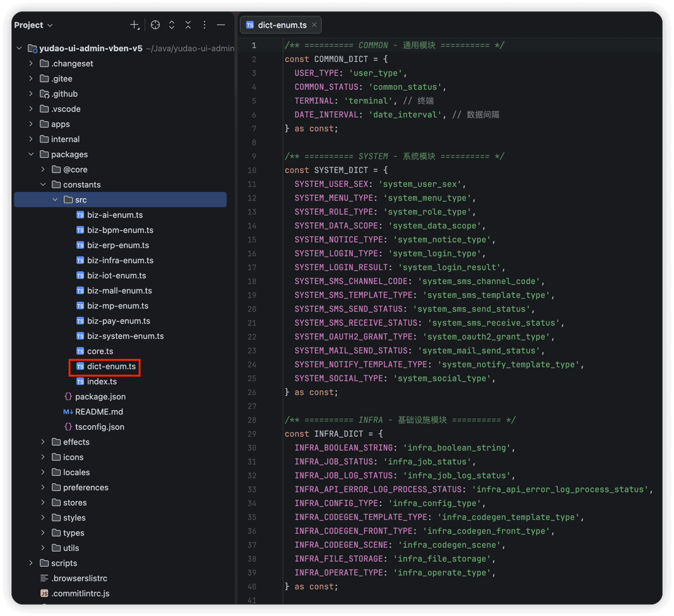The height and width of the screenshot is (616, 674).
Task: Expand the scripts folder
Action: coord(30,563)
